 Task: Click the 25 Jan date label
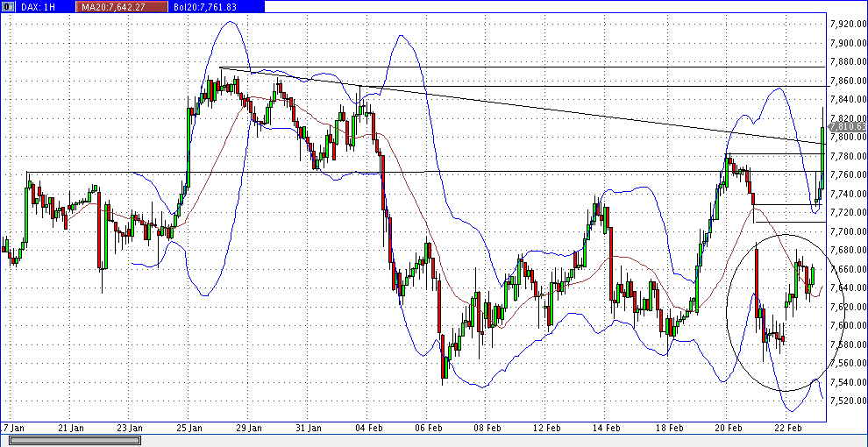pos(189,428)
